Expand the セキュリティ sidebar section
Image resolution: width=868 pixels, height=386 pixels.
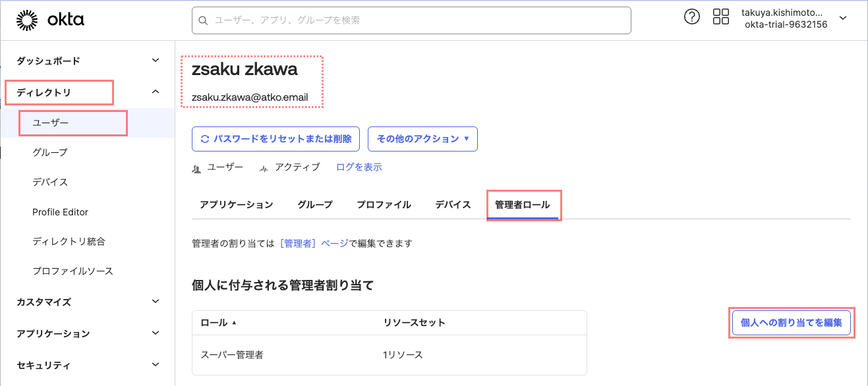point(156,365)
